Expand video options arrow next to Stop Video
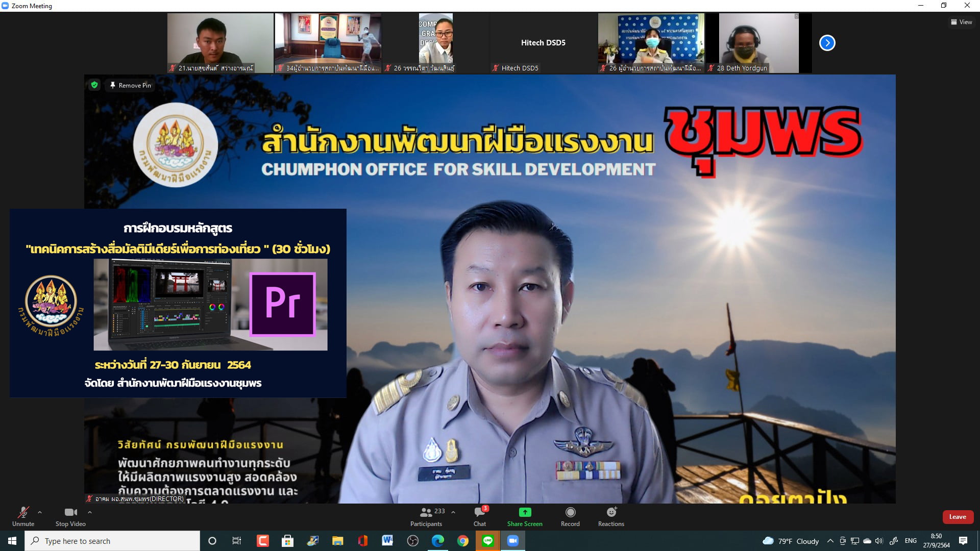980x551 pixels. (x=90, y=512)
